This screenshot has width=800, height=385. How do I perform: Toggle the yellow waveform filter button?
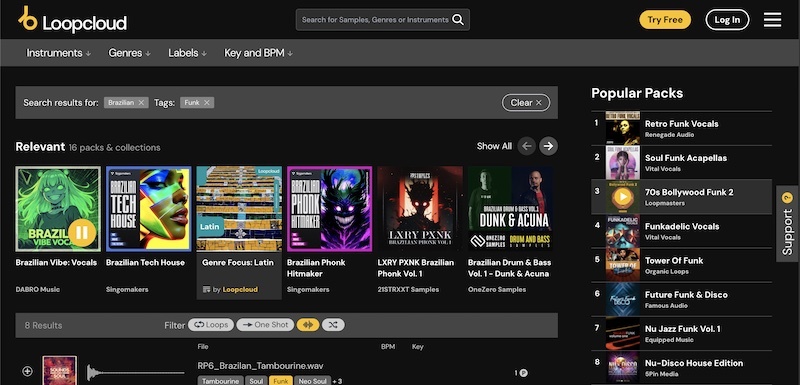308,325
